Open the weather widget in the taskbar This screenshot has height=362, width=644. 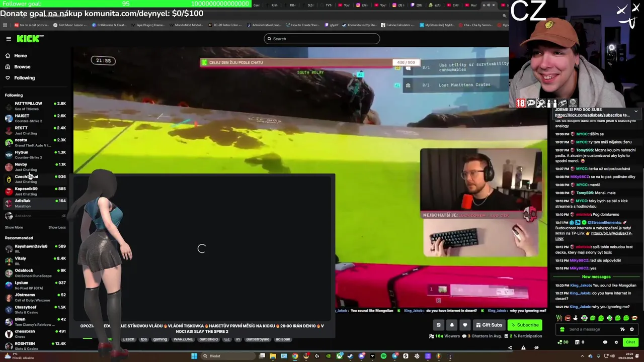coord(19,356)
